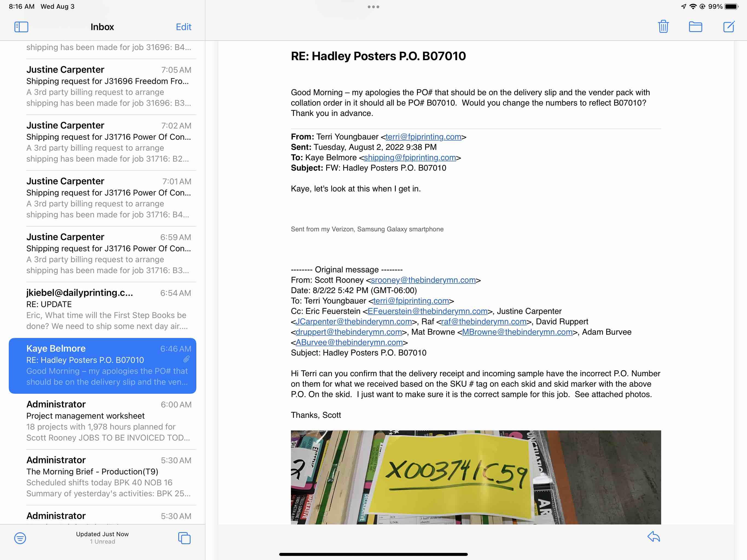Screen dimensions: 747x560
Task: Tap the battery status indicator
Action: coord(731,6)
